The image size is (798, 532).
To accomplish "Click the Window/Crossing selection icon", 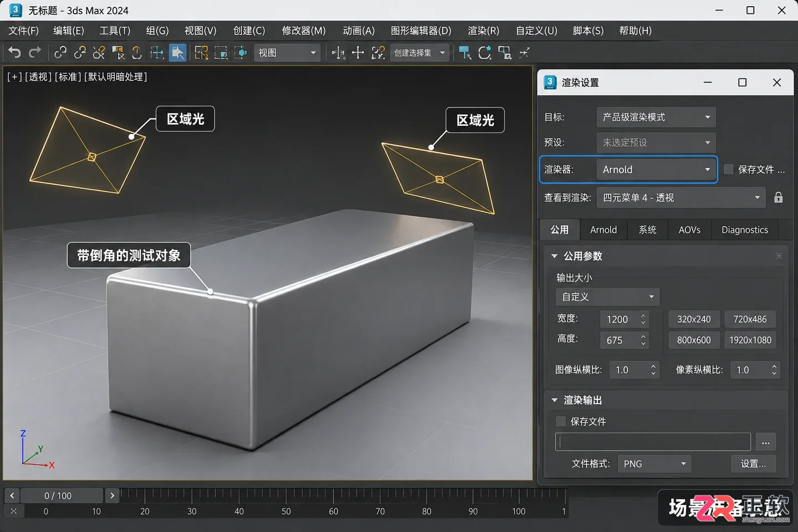I will click(221, 53).
